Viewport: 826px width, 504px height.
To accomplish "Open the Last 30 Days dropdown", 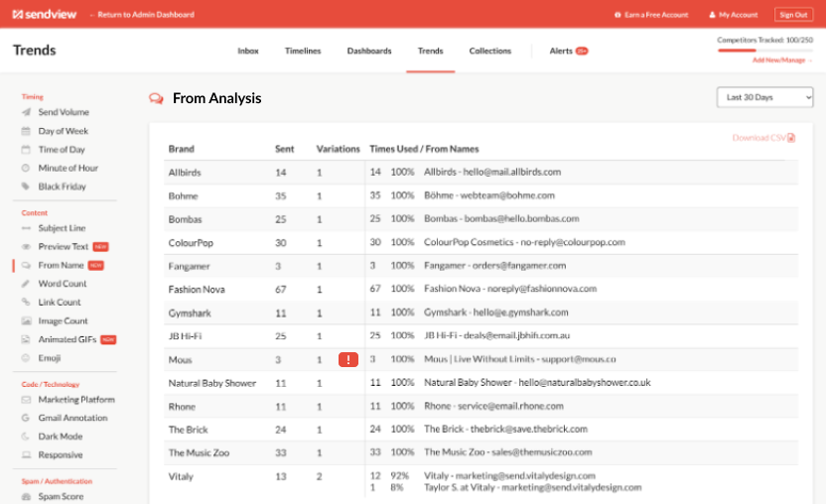I will point(764,97).
